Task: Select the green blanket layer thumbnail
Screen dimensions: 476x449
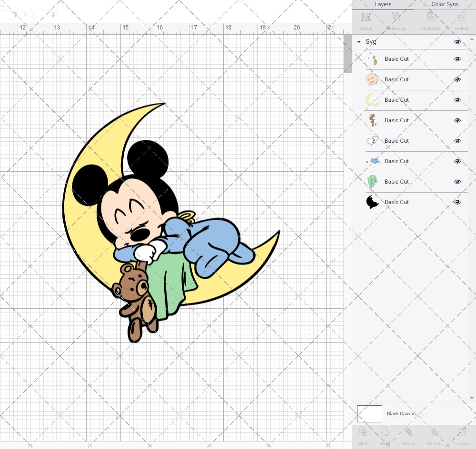Action: [x=373, y=182]
